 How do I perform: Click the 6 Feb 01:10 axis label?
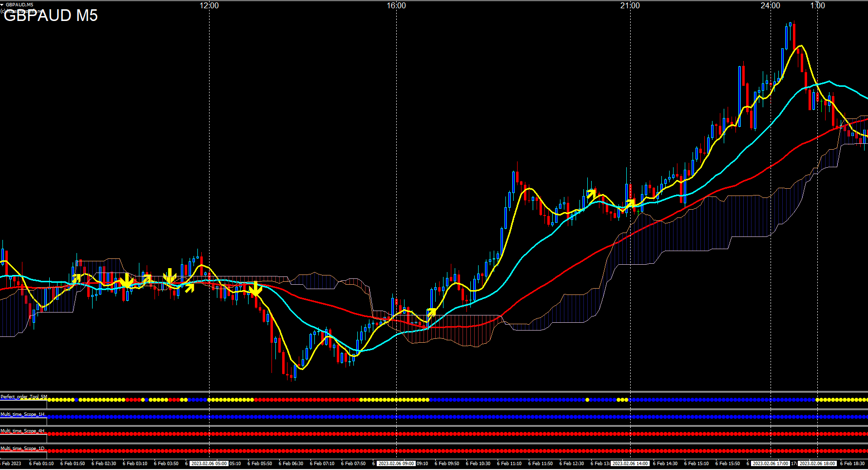41,464
